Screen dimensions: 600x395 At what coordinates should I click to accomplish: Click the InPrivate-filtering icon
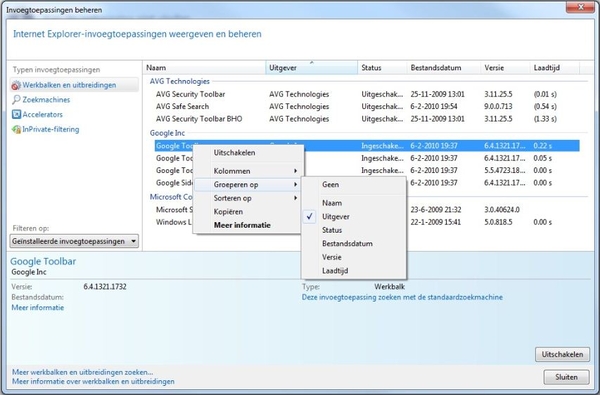pos(16,129)
